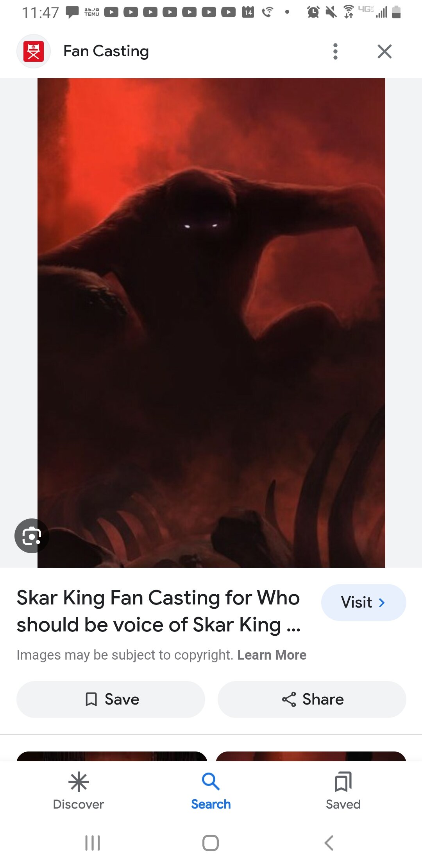Tap the Android home button

211,843
